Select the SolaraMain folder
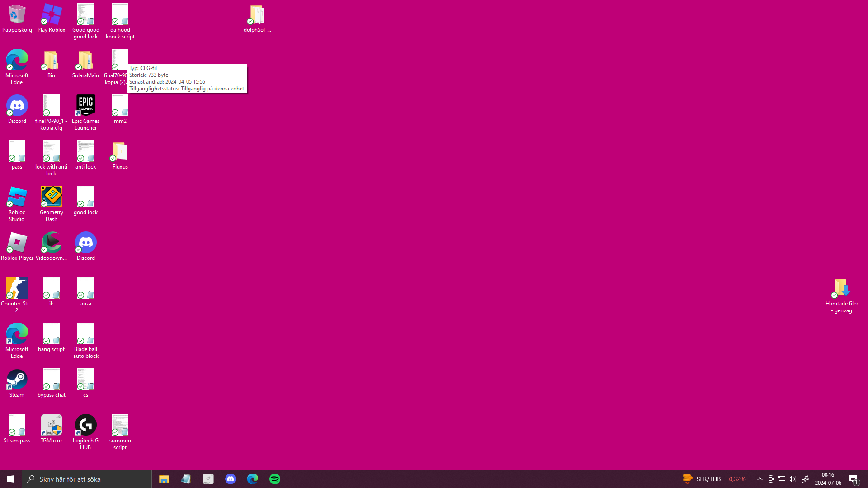 (85, 64)
